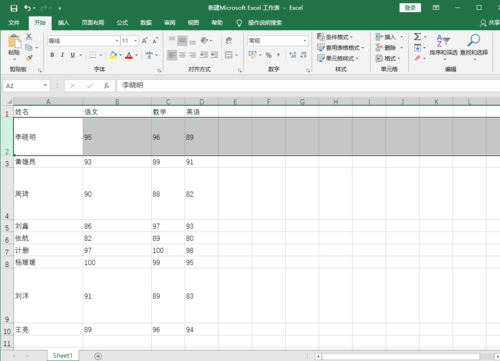Toggle middle vertical alignment
This screenshot has width=500, height=361.
point(182,41)
